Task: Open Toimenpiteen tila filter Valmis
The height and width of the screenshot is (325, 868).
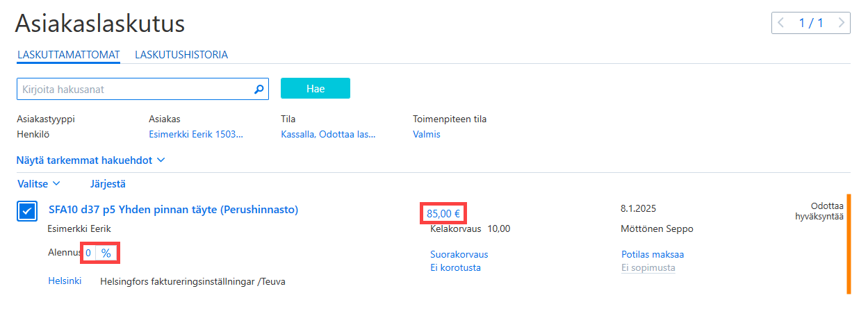Action: pyautogui.click(x=427, y=134)
